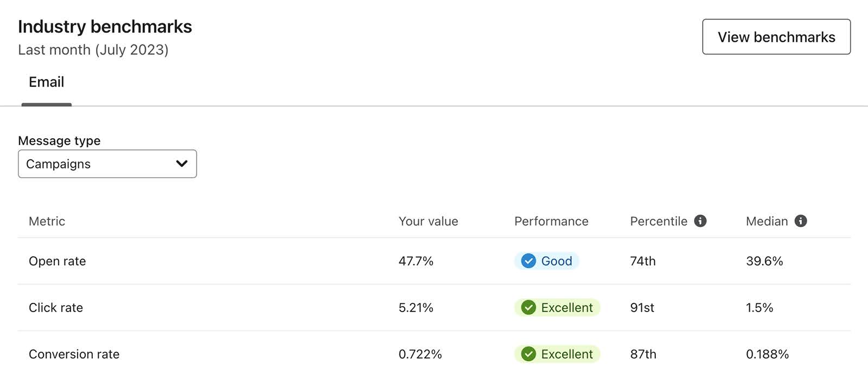Click the Your value column header
Screen dimensions: 868x375
click(x=428, y=221)
